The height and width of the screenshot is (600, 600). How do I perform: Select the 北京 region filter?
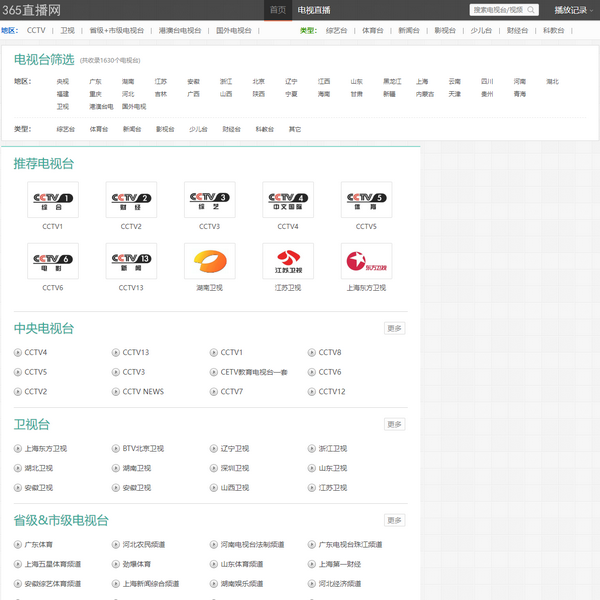tap(259, 82)
